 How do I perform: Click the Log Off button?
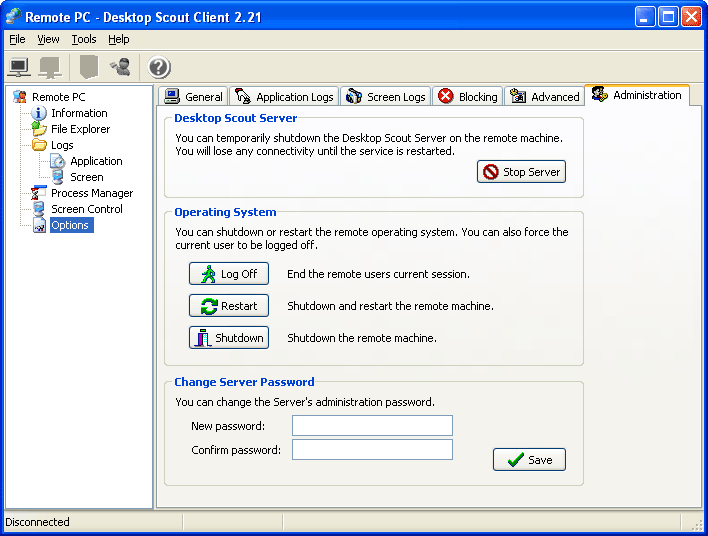pos(229,274)
